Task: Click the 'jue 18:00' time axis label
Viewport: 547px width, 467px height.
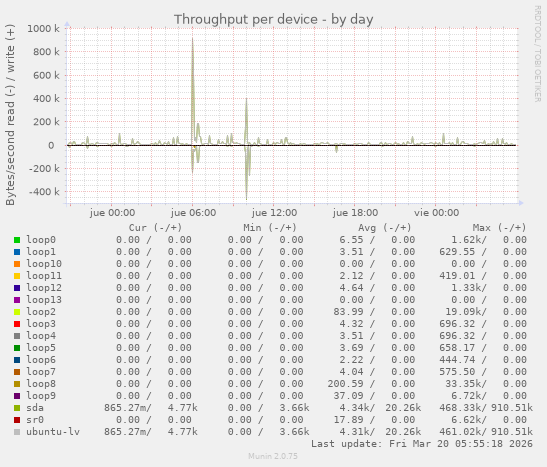Action: tap(355, 213)
